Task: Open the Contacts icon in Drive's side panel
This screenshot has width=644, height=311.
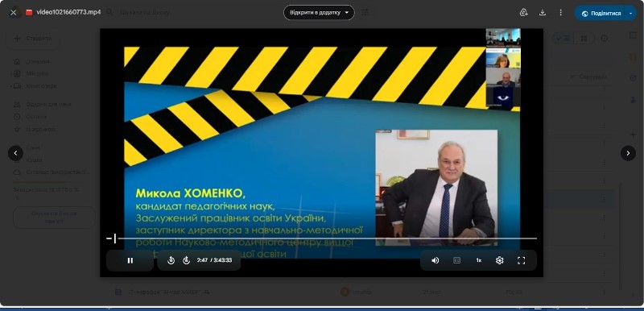Action: 633,100
